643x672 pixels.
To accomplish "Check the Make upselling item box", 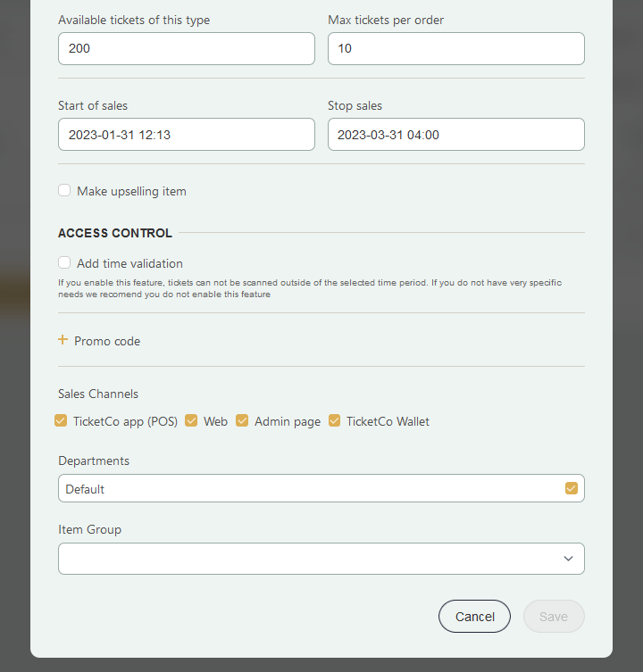I will pyautogui.click(x=64, y=190).
